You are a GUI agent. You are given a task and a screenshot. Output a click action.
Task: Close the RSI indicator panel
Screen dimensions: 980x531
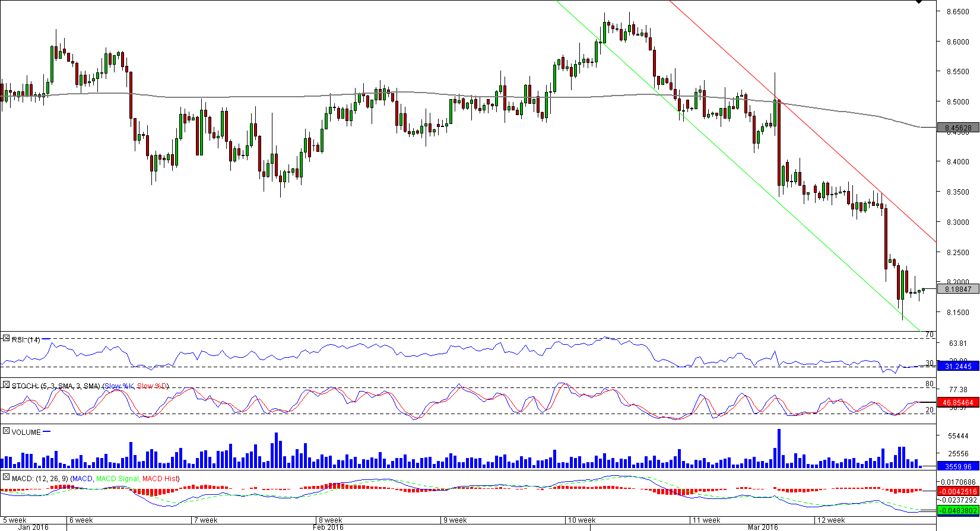tap(6, 339)
